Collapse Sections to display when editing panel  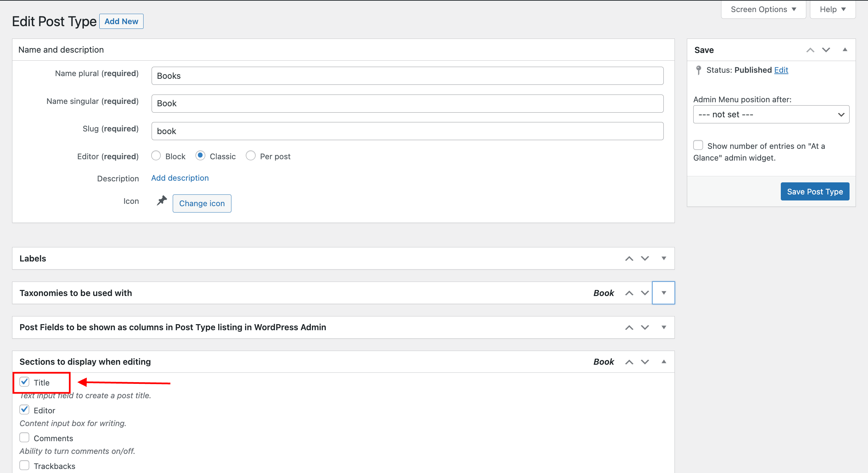[663, 362]
